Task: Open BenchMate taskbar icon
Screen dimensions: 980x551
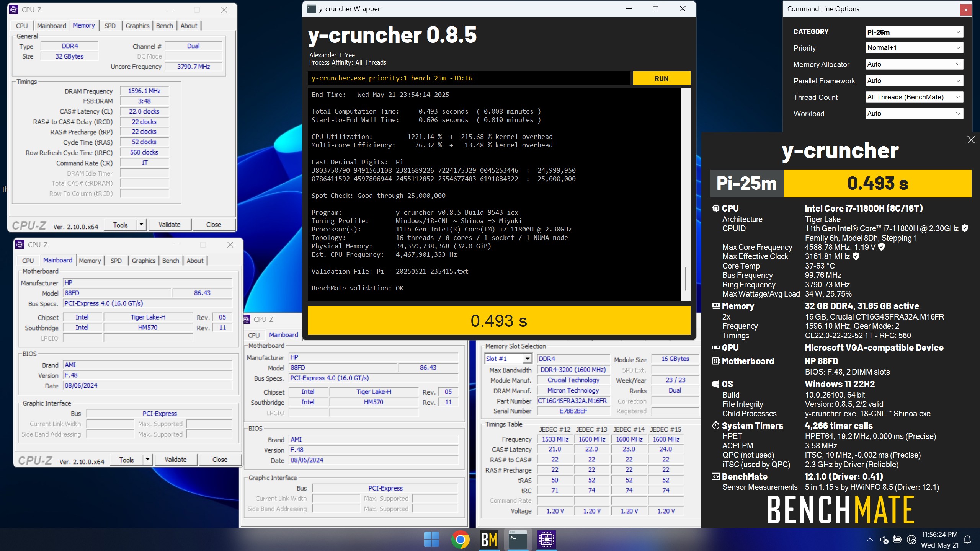Action: point(489,540)
